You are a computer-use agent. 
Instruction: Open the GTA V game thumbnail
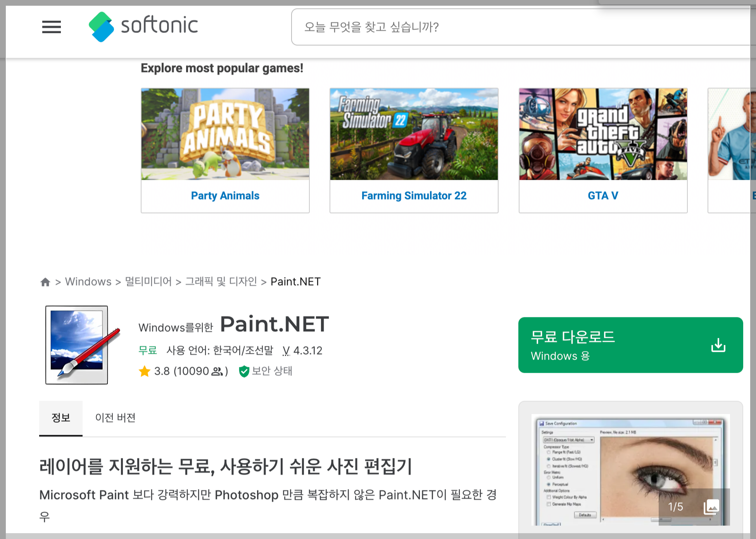tap(603, 134)
